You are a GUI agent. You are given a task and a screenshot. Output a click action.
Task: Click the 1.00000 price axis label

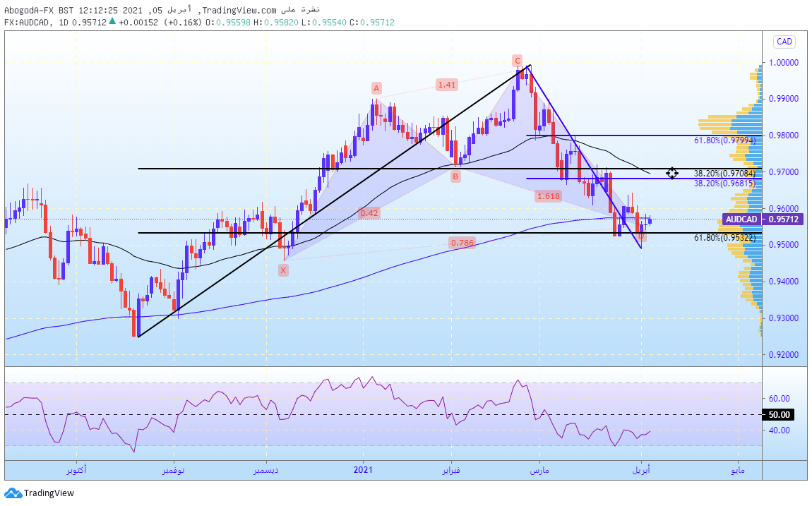(783, 63)
